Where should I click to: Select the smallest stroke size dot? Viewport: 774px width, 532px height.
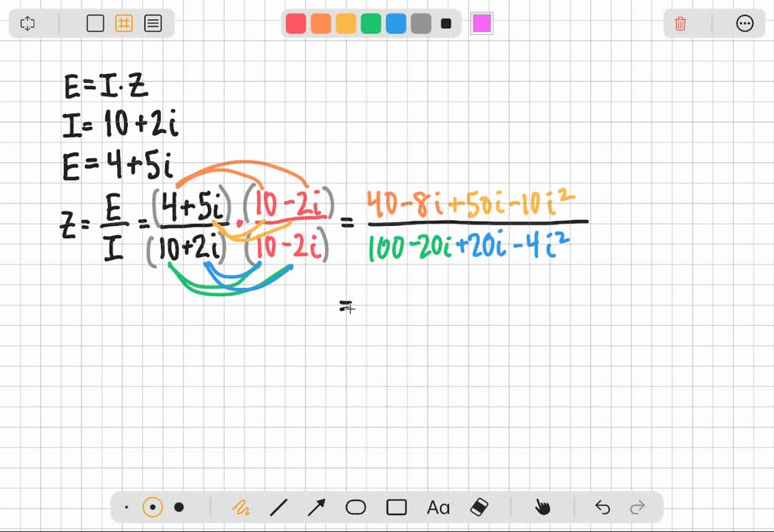(126, 507)
